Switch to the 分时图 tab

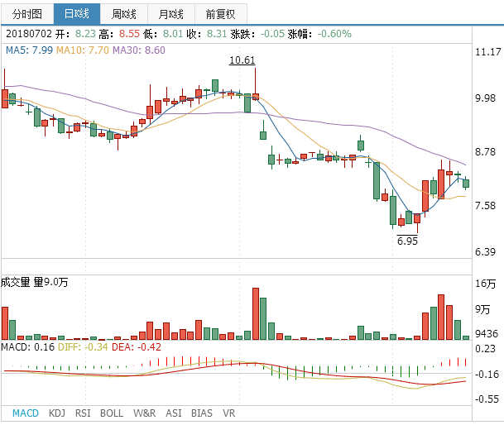click(x=27, y=14)
